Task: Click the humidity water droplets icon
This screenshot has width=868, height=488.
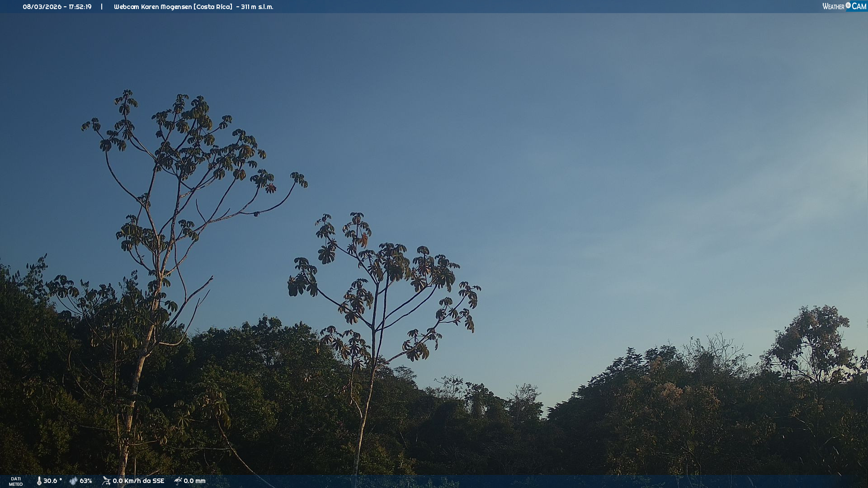Action: click(73, 481)
